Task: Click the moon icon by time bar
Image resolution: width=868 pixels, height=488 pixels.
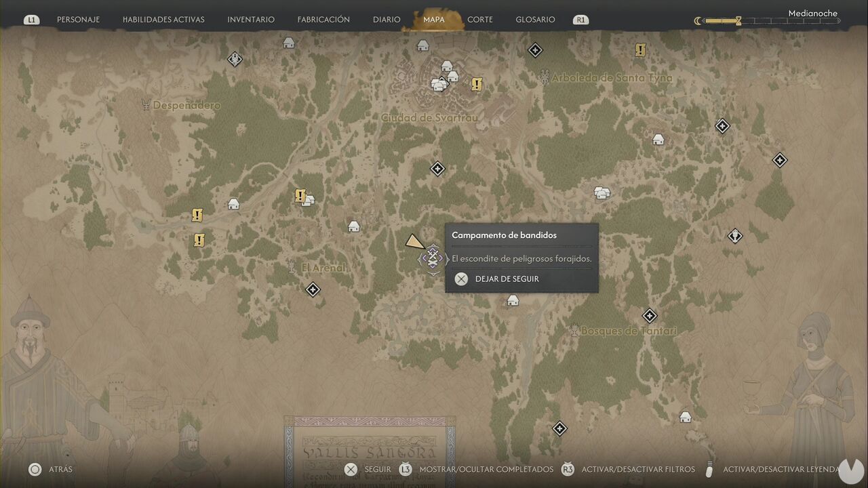Action: [698, 21]
